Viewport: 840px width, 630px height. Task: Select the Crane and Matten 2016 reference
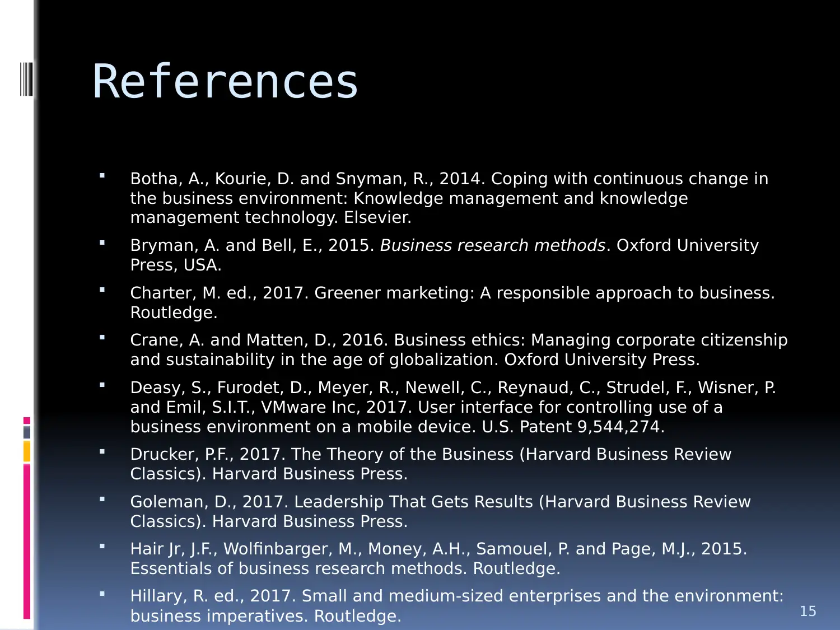click(459, 349)
